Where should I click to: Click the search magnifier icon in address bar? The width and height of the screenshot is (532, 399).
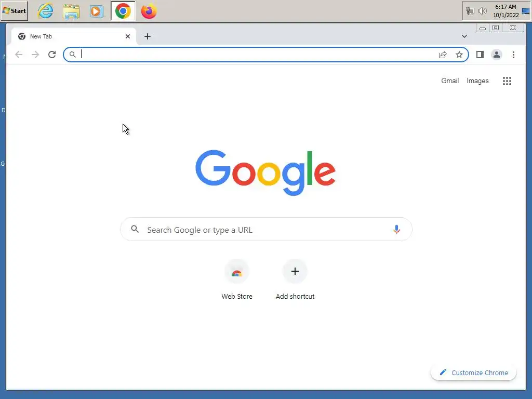(x=73, y=55)
